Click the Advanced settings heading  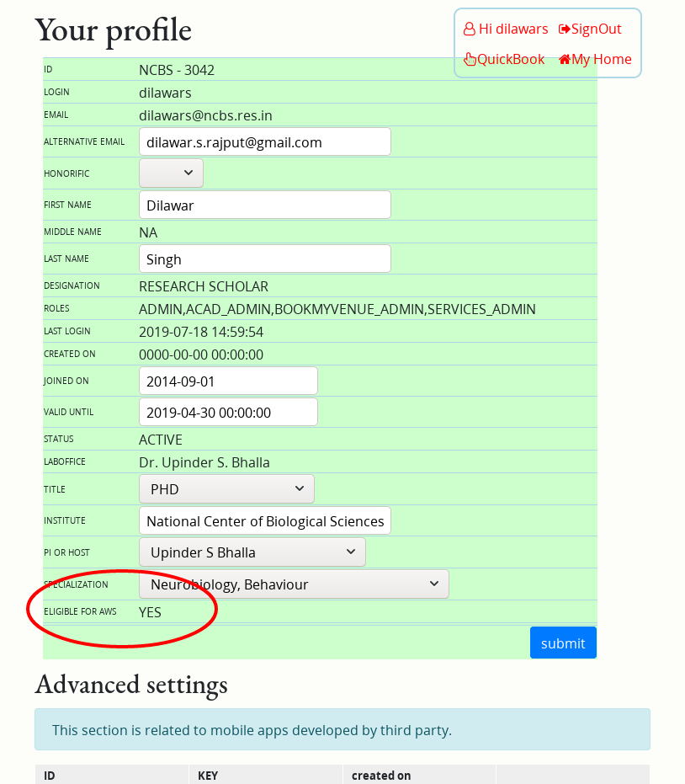[131, 685]
